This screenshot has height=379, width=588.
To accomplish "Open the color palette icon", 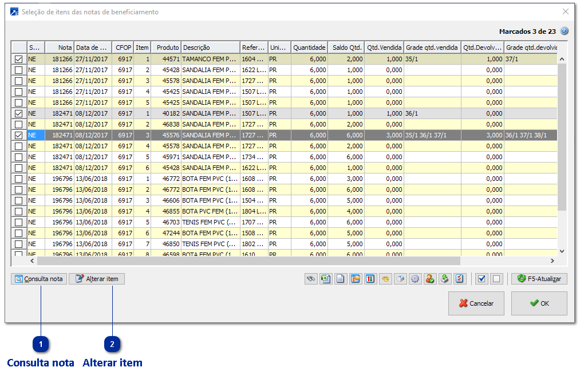I will (385, 279).
